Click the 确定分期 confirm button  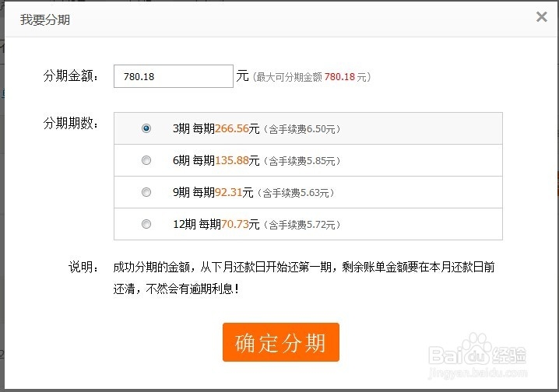[x=281, y=342]
